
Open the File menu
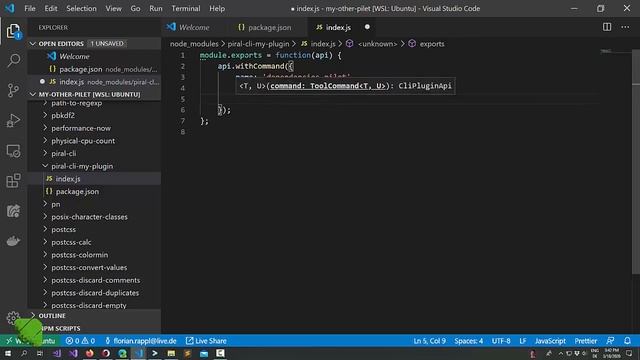[30, 8]
